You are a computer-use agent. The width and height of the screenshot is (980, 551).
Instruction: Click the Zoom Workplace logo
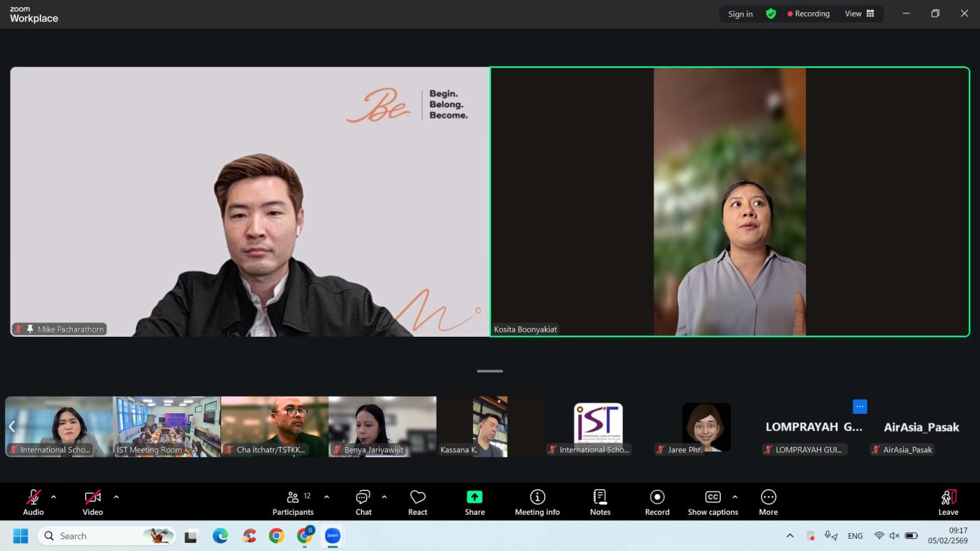pos(34,15)
